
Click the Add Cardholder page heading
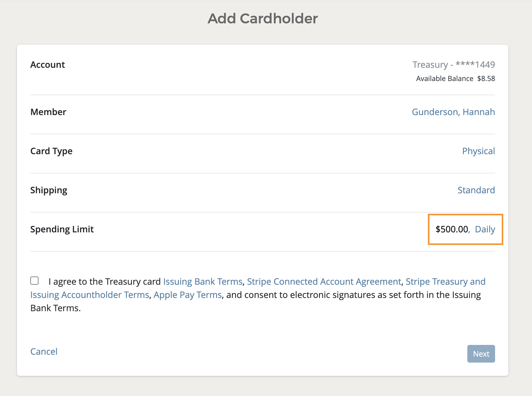263,18
